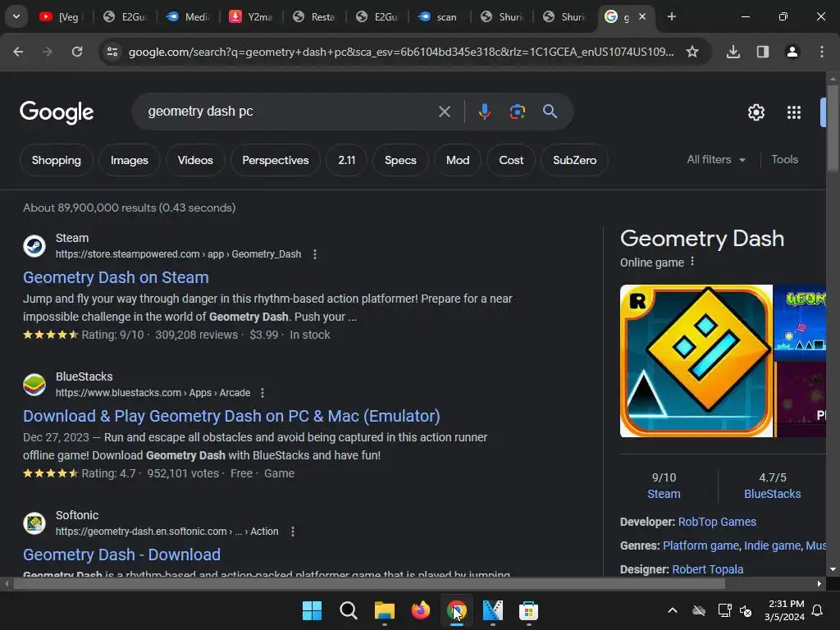Open Chrome downloads icon
Image resolution: width=840 pixels, height=630 pixels.
pyautogui.click(x=733, y=52)
